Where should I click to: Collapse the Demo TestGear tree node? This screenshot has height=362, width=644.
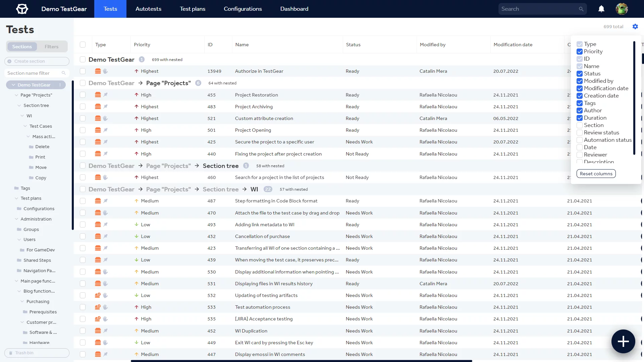tap(13, 85)
